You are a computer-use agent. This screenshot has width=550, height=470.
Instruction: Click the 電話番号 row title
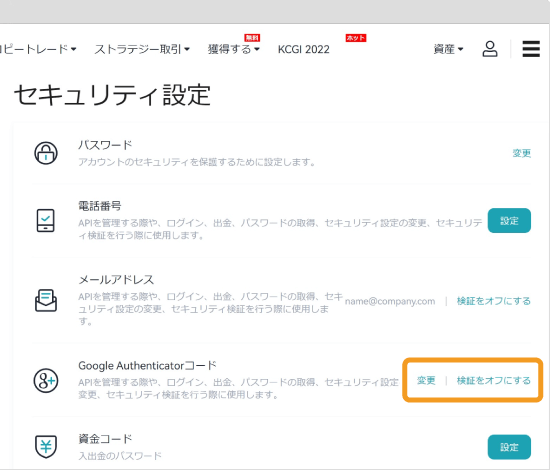click(x=100, y=206)
